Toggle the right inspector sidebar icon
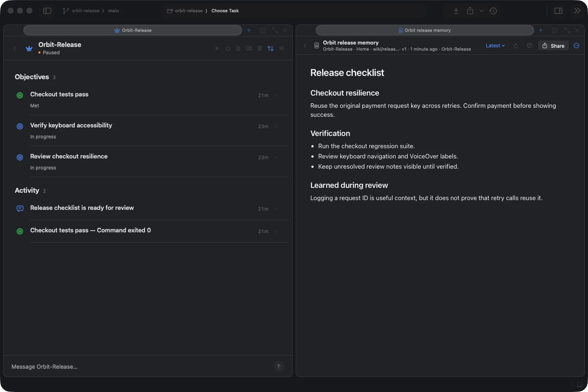The height and width of the screenshot is (392, 588). click(559, 11)
